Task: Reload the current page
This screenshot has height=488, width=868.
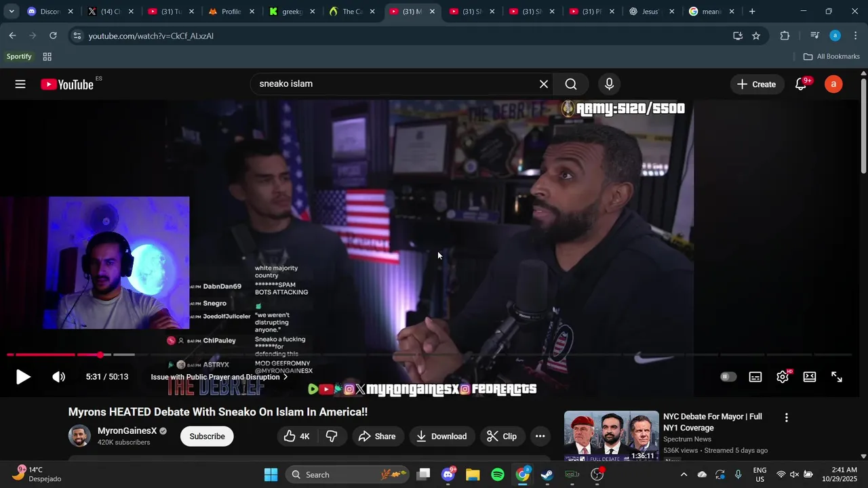Action: [x=53, y=36]
